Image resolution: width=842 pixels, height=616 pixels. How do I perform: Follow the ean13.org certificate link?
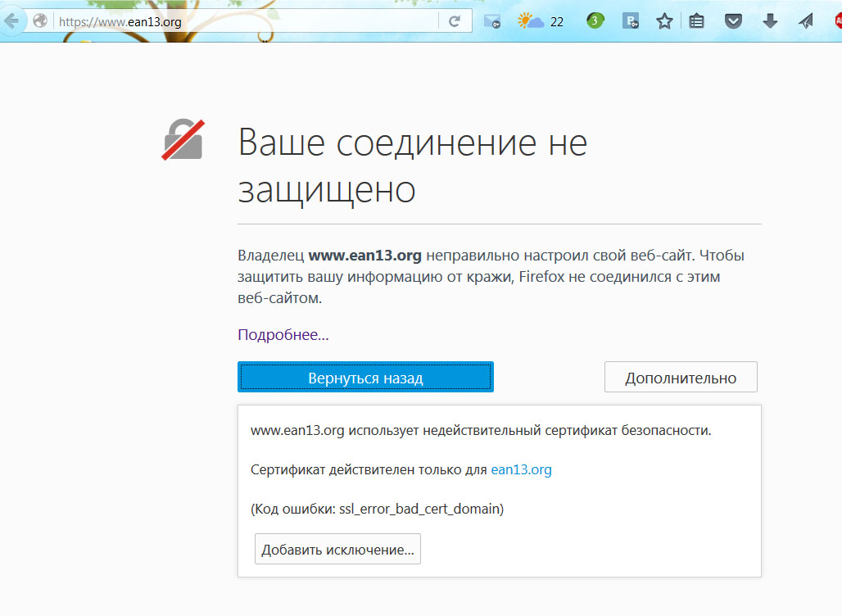[521, 470]
